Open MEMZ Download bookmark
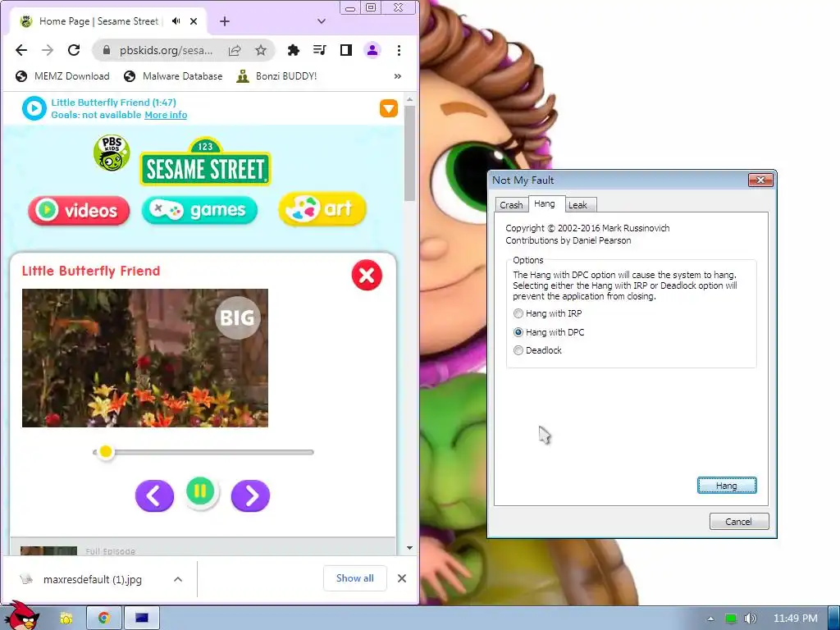Screen dimensions: 840x630 click(x=62, y=76)
